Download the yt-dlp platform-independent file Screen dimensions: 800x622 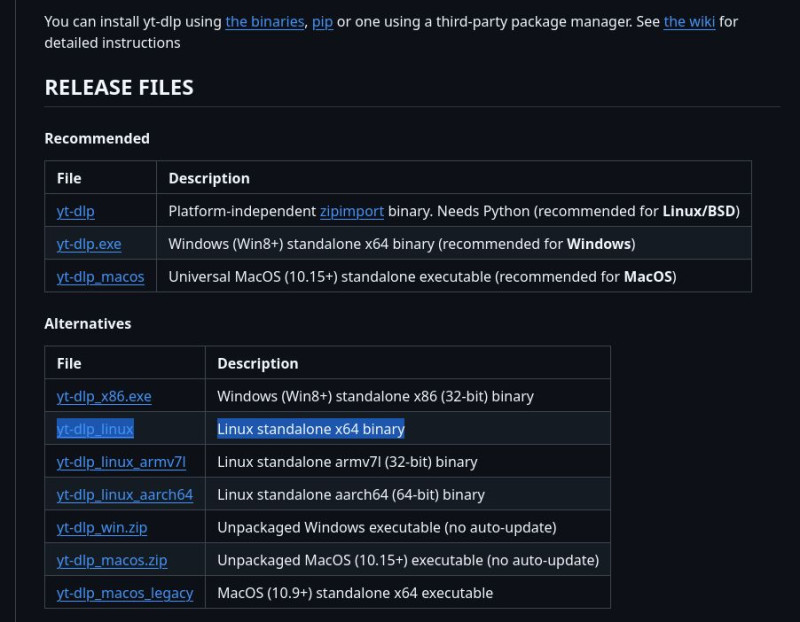tap(76, 211)
